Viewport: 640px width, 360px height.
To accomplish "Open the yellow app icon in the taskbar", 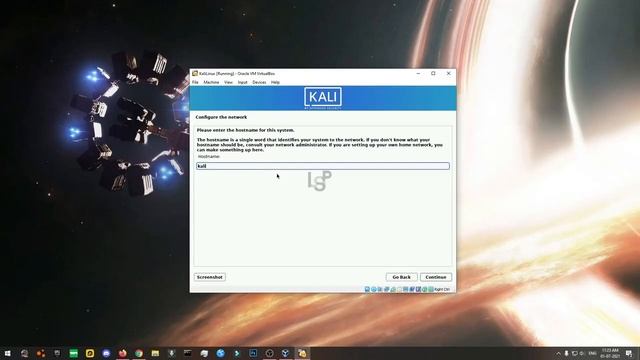I will [90, 353].
